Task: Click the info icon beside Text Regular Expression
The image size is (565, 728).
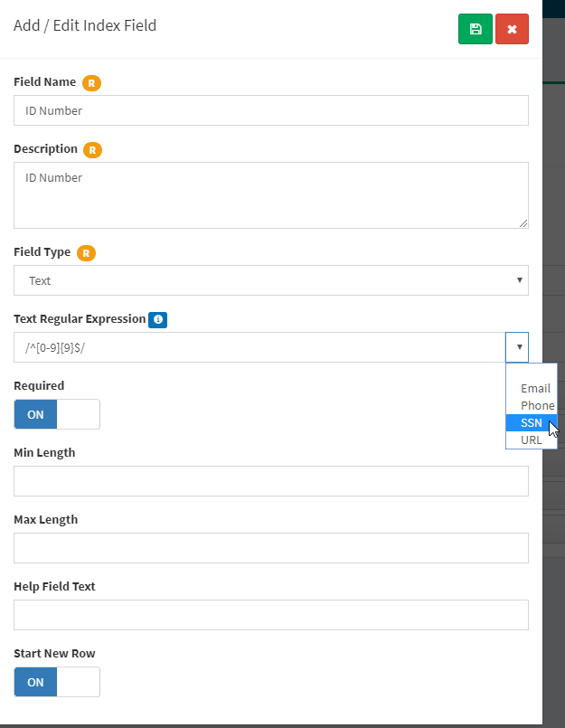Action: pos(158,319)
